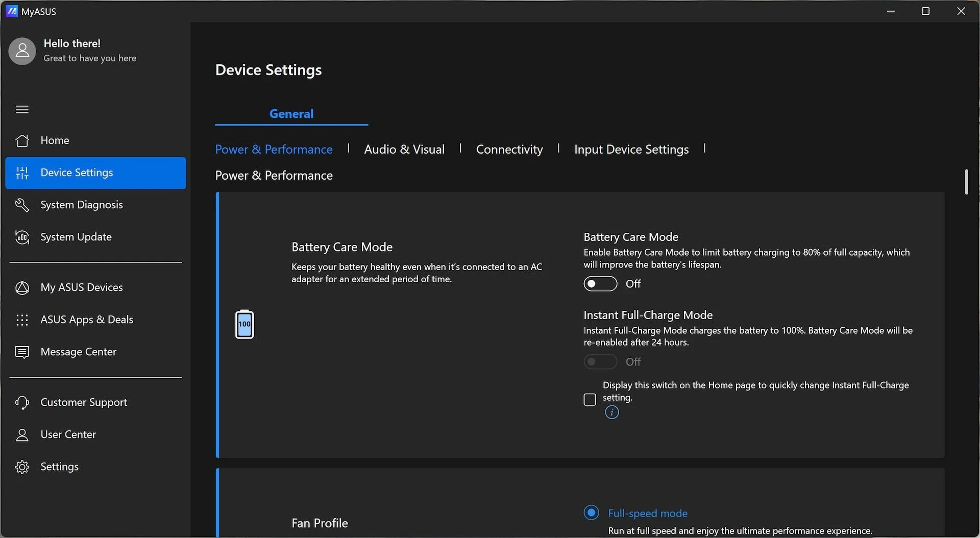Viewport: 980px width, 538px height.
Task: Jump to Connectivity section
Action: tap(509, 150)
